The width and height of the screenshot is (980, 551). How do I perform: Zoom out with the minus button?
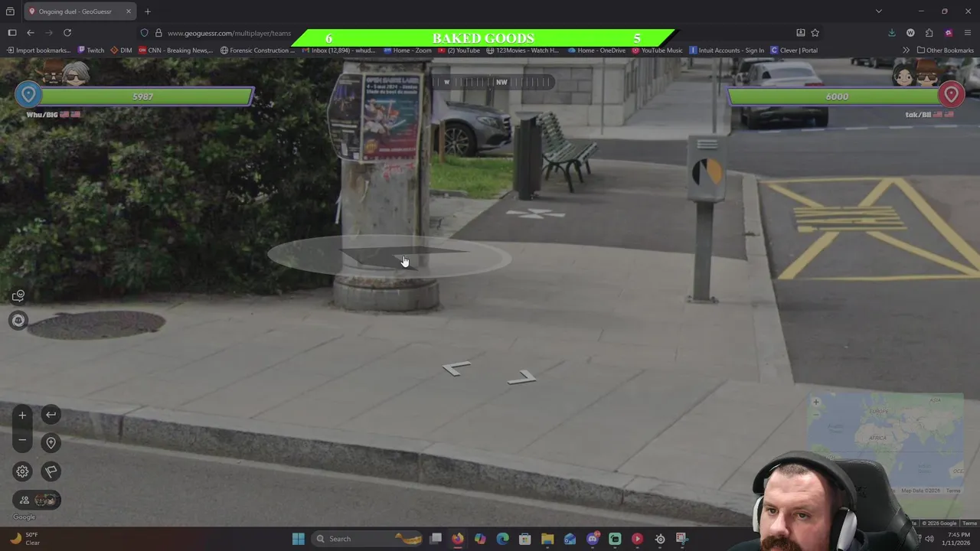(22, 440)
